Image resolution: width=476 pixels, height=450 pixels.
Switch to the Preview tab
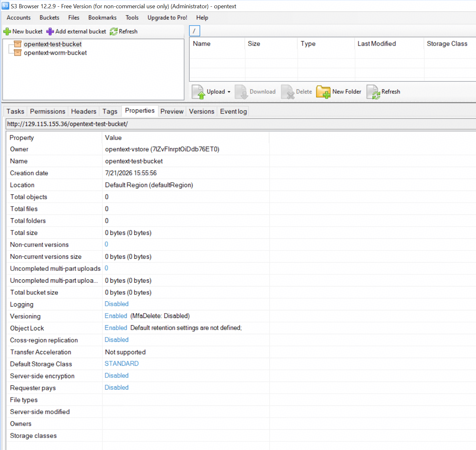tap(172, 111)
